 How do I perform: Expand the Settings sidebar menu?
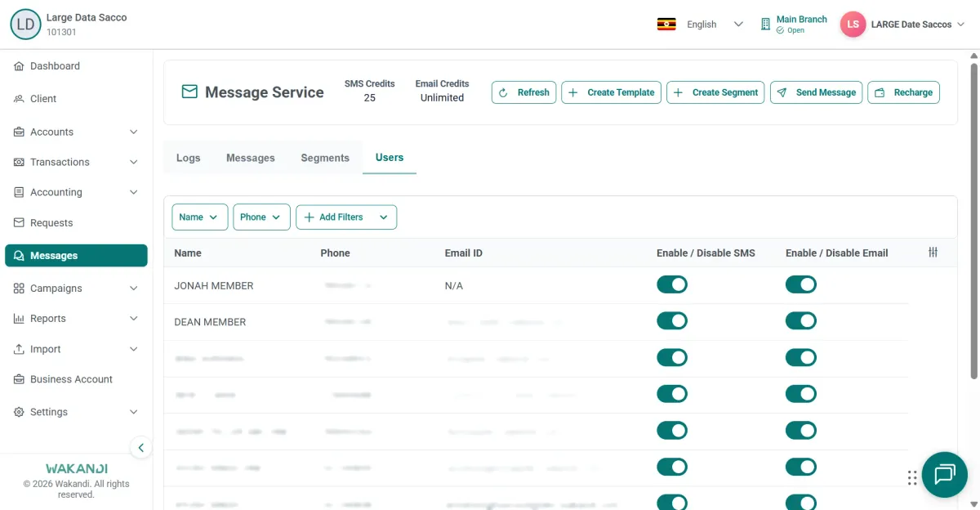coord(134,412)
